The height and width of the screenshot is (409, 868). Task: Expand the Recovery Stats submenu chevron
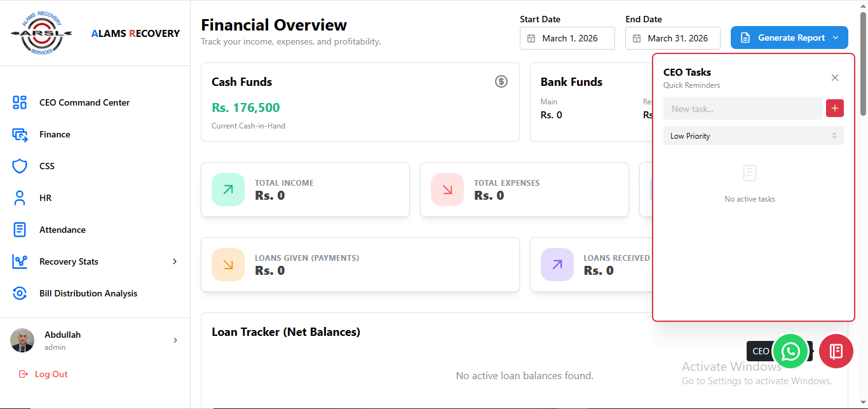(x=175, y=261)
